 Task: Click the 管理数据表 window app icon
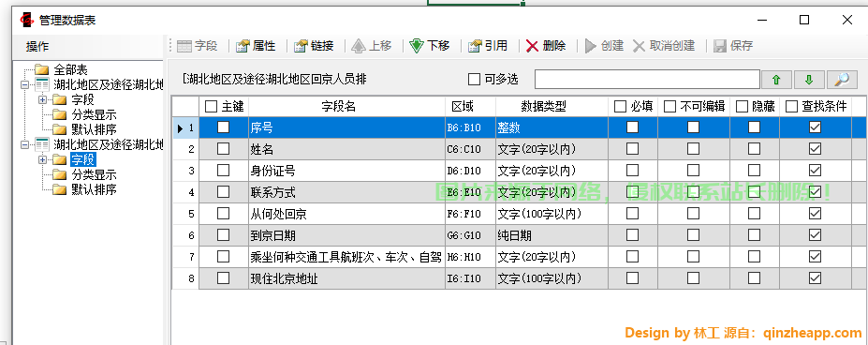click(26, 21)
